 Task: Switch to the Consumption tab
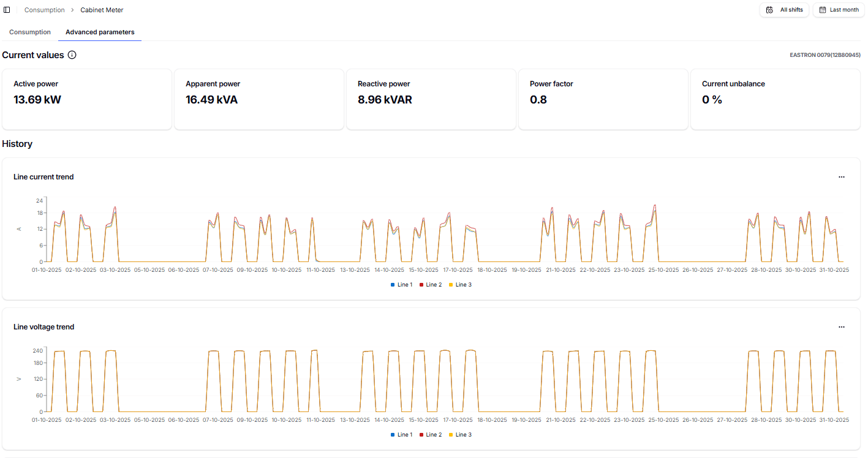[x=30, y=32]
